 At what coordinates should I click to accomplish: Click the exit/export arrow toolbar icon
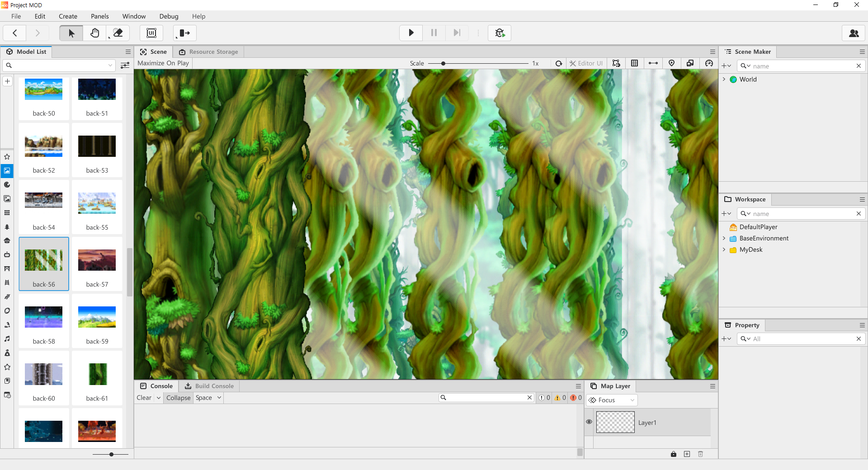(184, 33)
